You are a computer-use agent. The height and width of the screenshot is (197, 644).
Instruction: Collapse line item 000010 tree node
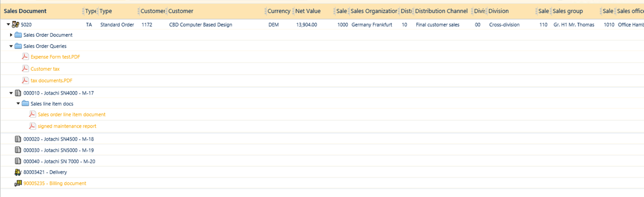click(12, 93)
